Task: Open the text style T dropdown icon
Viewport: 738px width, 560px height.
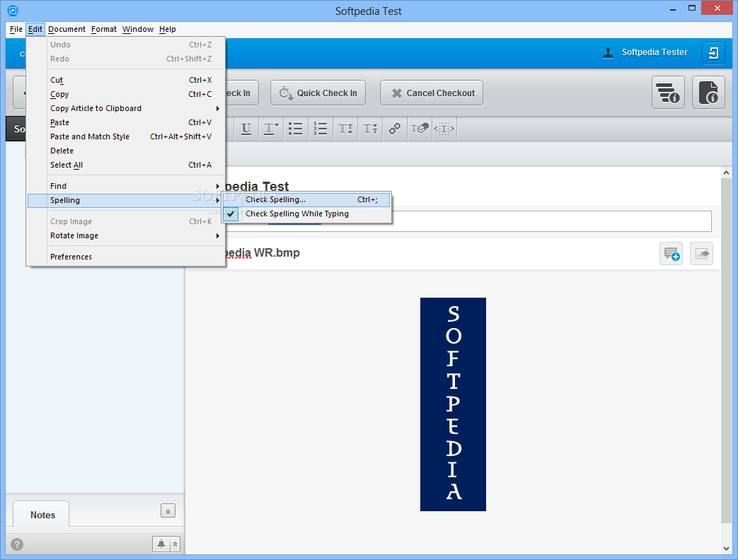Action: tap(270, 129)
